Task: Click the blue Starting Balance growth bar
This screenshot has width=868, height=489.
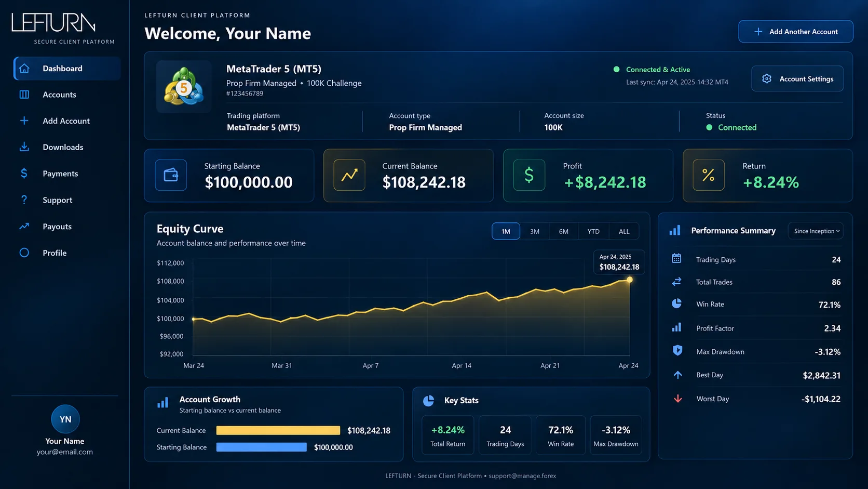Action: [262, 447]
